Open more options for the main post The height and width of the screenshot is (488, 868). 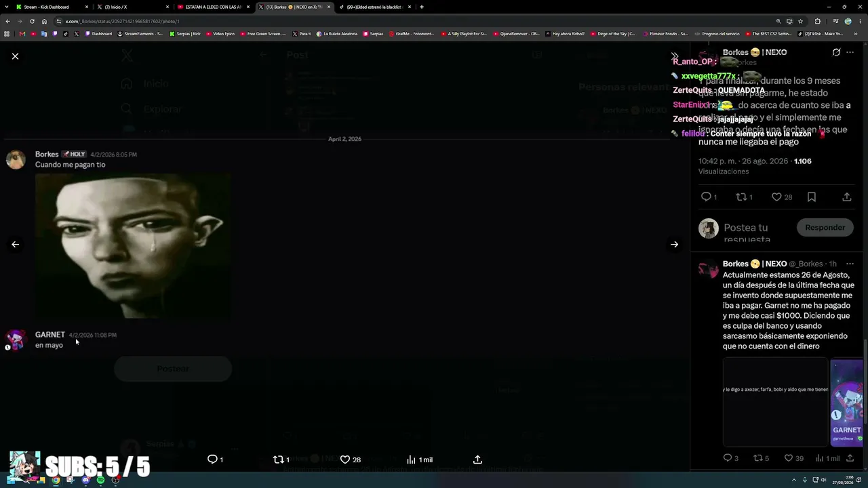click(850, 52)
